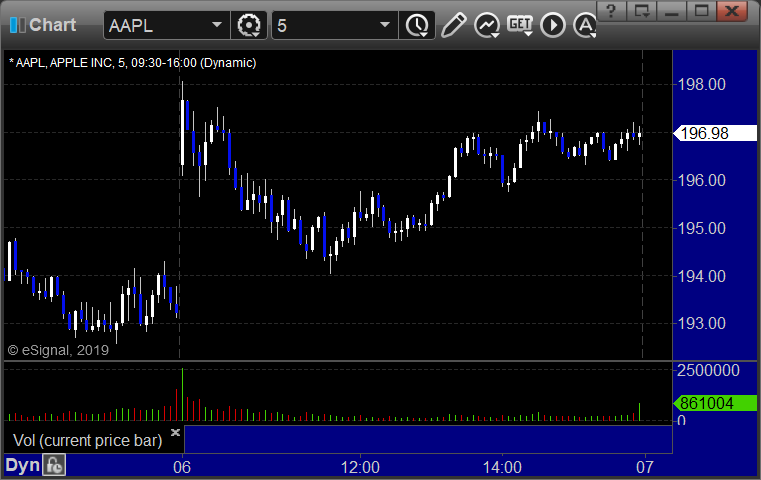Click the 07 date axis label
The width and height of the screenshot is (761, 480).
click(x=645, y=467)
